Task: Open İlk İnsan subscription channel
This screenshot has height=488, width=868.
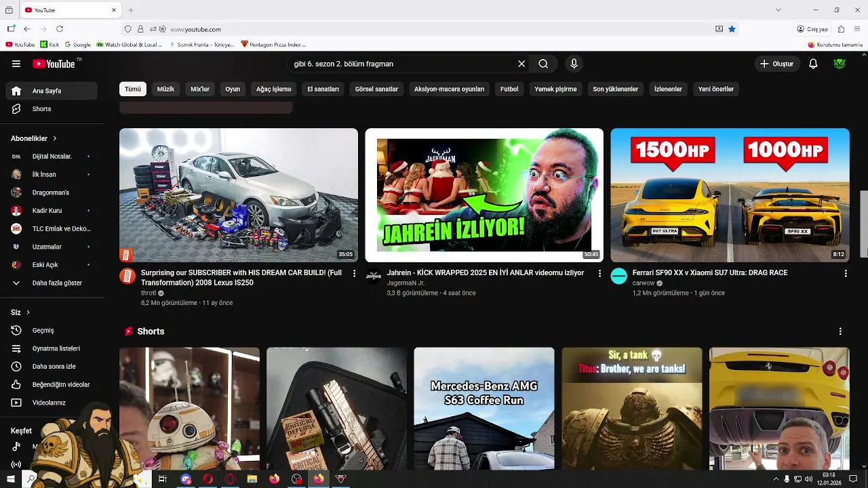Action: click(x=52, y=174)
